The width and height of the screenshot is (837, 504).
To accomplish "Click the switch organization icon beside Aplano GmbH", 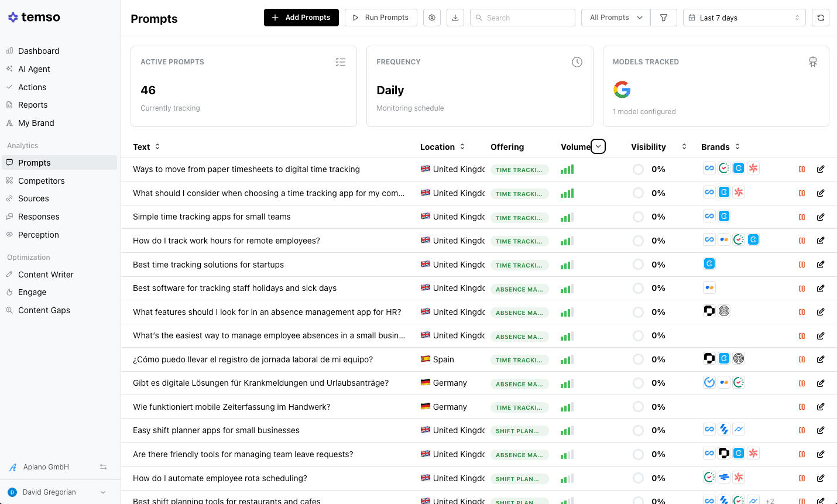I will pyautogui.click(x=103, y=467).
